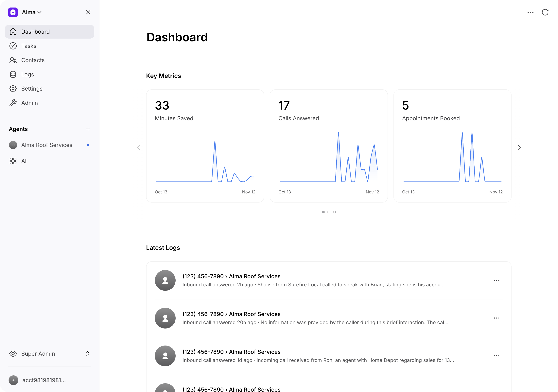Image resolution: width=558 pixels, height=392 pixels.
Task: Add a new agent with plus icon
Action: click(x=88, y=129)
